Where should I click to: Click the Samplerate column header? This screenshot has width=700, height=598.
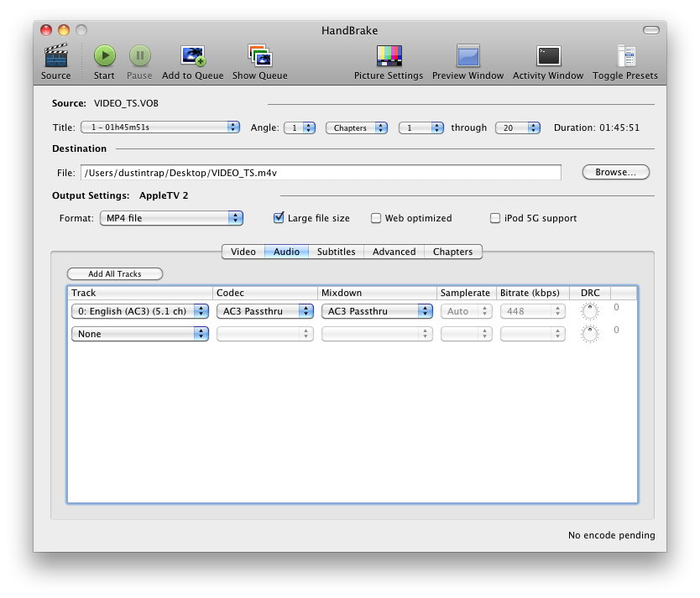(x=467, y=293)
